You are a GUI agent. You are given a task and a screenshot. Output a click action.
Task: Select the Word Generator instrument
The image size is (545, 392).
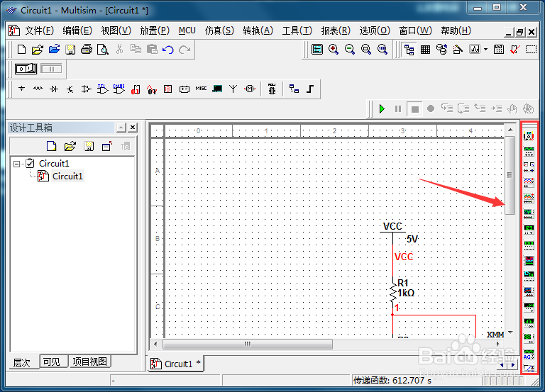point(529,245)
